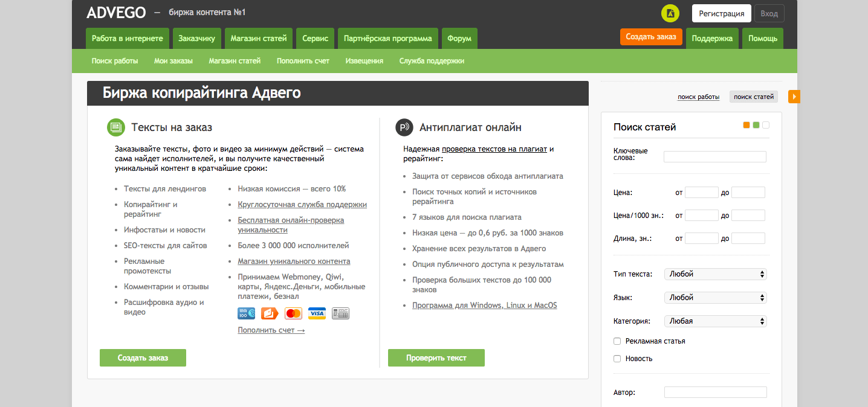Focus the Цена 'до' input field
This screenshot has height=407, width=868.
coord(748,193)
